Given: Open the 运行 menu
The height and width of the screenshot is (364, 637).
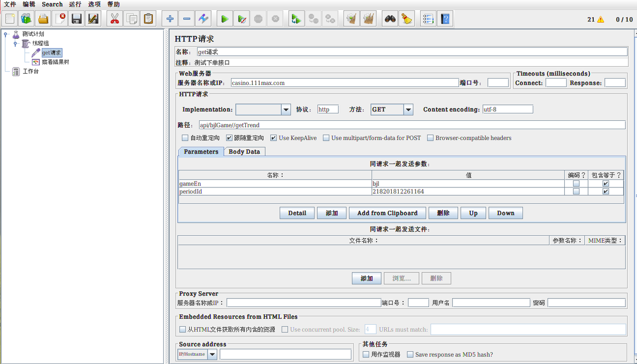Looking at the screenshot, I should coord(75,4).
